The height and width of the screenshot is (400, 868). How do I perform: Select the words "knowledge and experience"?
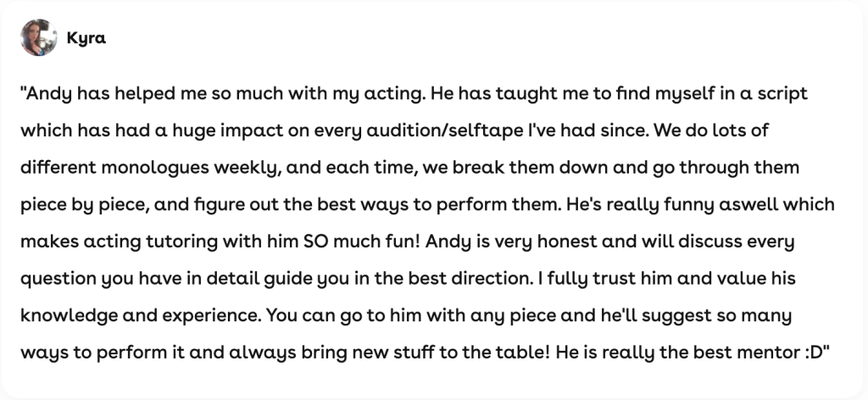(129, 316)
